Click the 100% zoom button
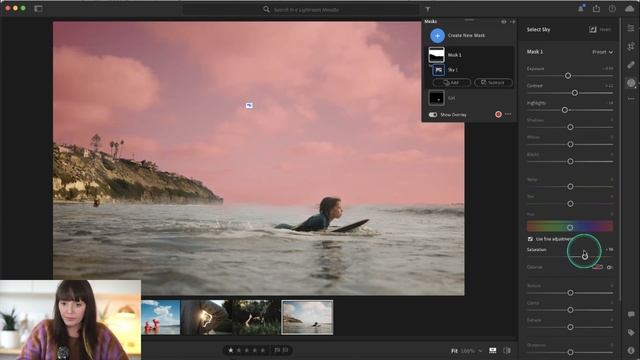 [468, 351]
